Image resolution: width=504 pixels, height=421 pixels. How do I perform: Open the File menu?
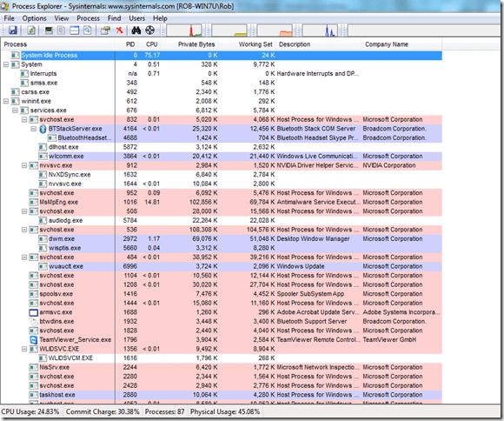[9, 18]
